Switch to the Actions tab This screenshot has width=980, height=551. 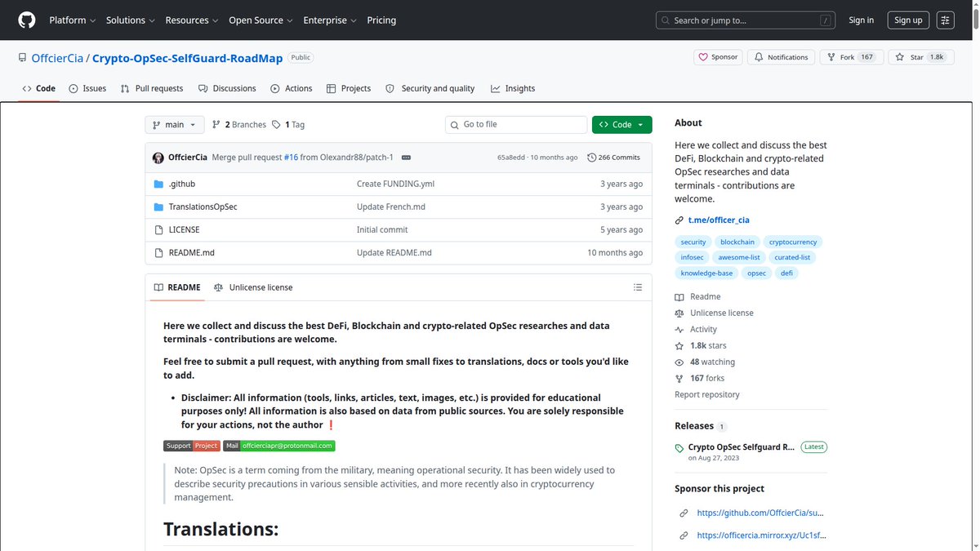[292, 88]
